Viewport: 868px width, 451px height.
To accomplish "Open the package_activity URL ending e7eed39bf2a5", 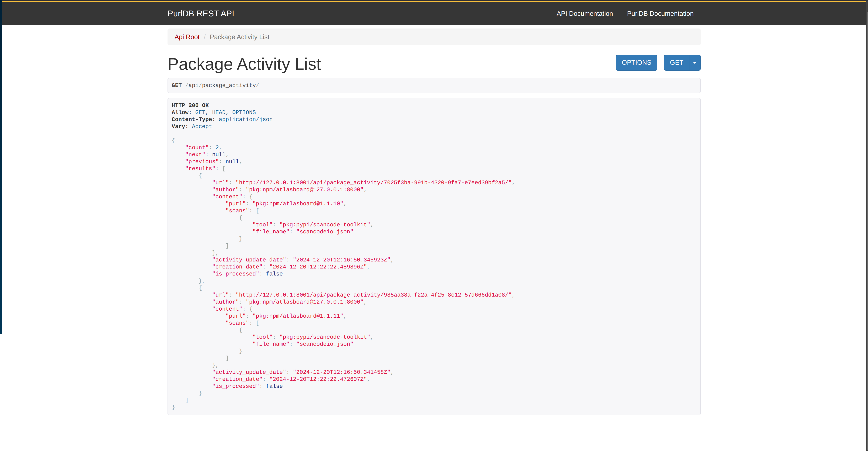I will [374, 182].
